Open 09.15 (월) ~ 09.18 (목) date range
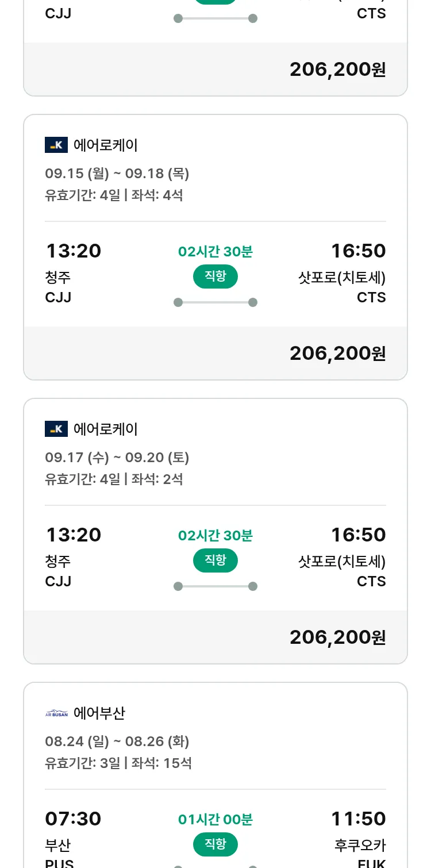The height and width of the screenshot is (868, 431). 117,174
